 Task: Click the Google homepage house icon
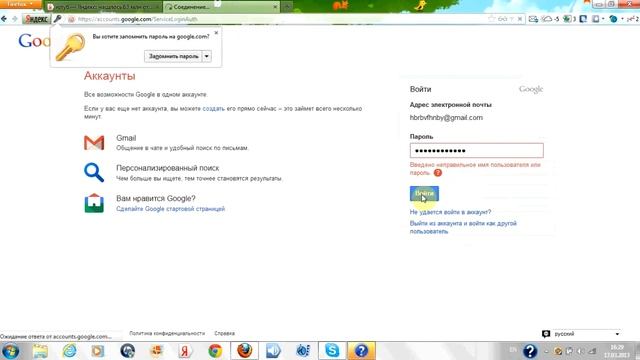click(x=94, y=203)
